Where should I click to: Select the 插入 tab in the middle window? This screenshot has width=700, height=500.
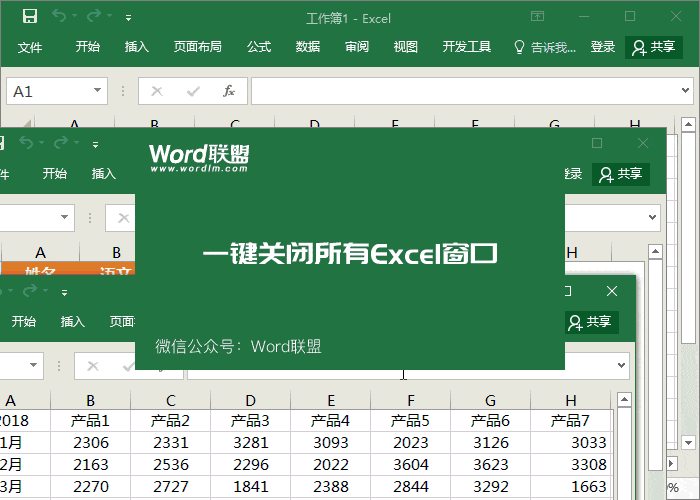[x=104, y=173]
